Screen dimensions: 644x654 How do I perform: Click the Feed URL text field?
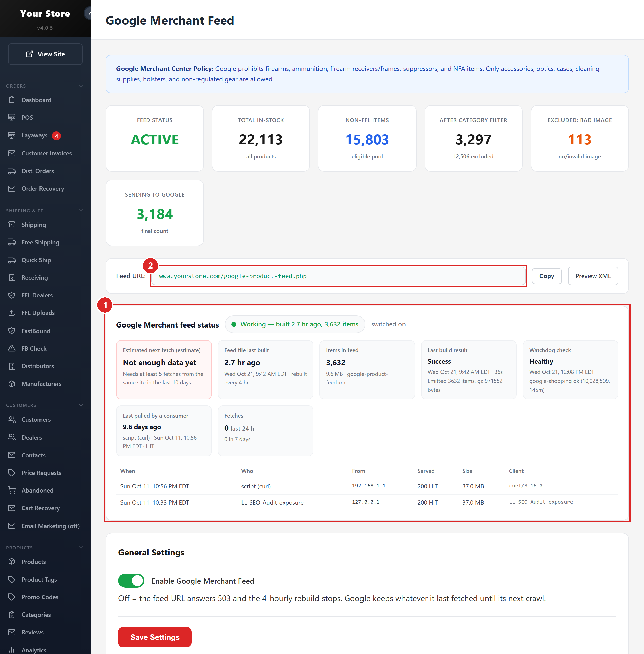click(x=338, y=276)
